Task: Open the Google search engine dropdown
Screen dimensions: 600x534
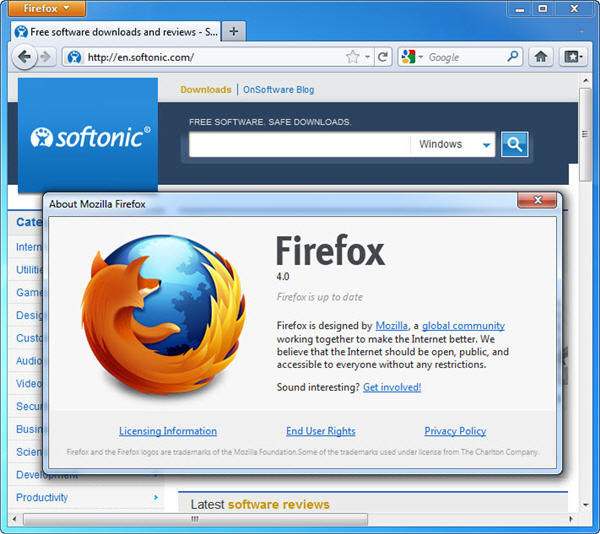Action: pyautogui.click(x=414, y=57)
